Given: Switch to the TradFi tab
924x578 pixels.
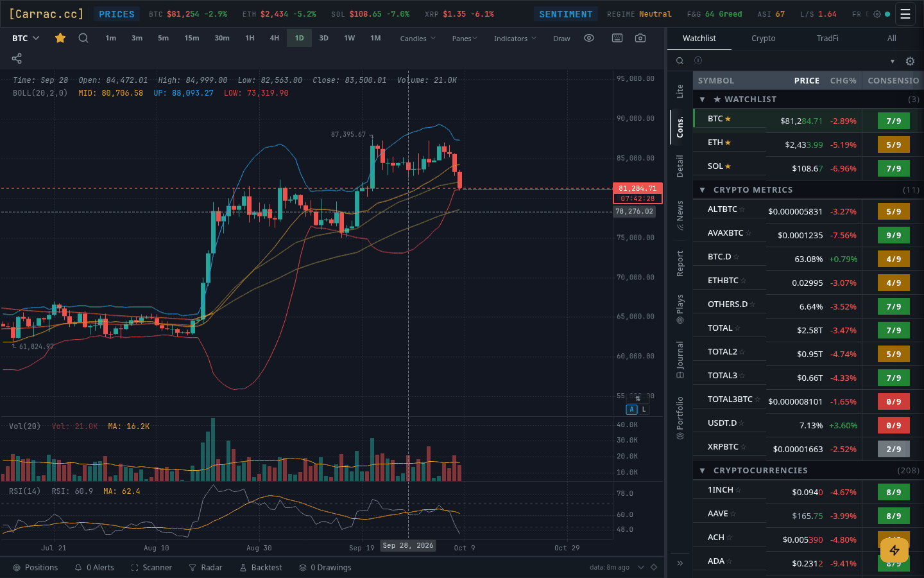Looking at the screenshot, I should pos(828,39).
